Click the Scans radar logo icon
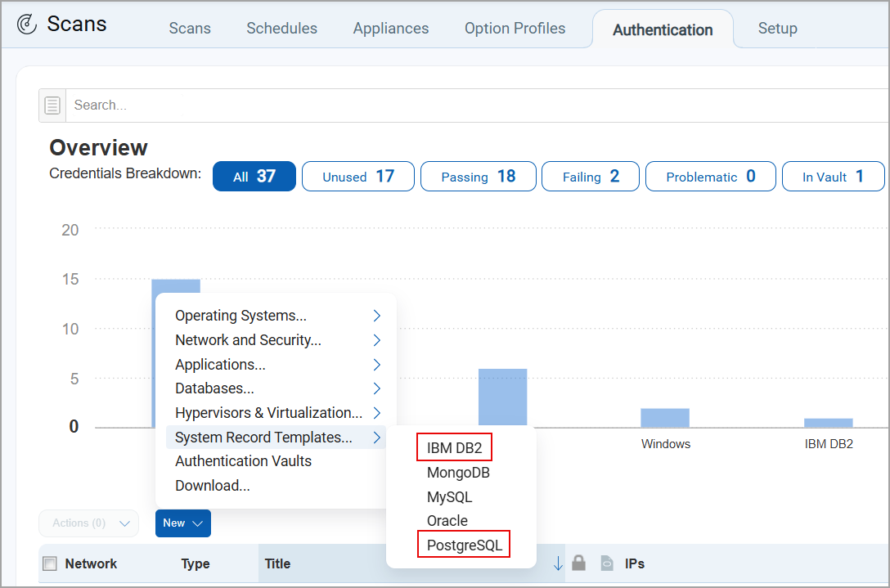This screenshot has width=890, height=588. [27, 25]
